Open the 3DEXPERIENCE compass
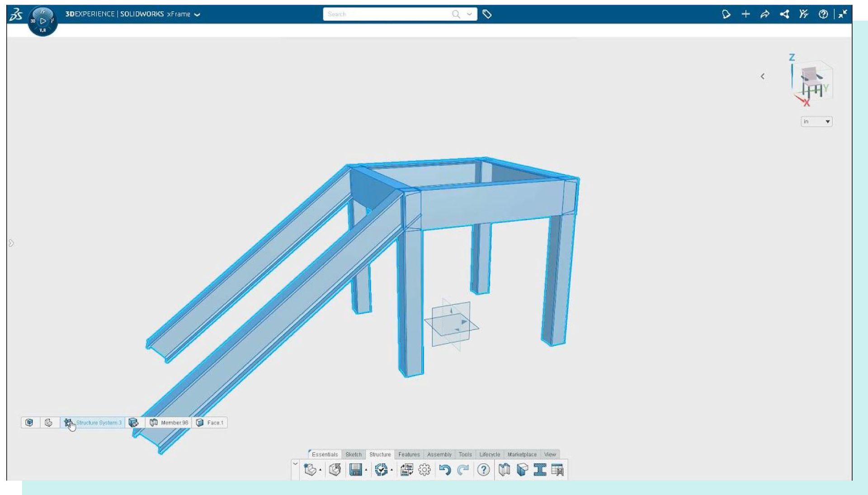The width and height of the screenshot is (868, 495). pyautogui.click(x=42, y=21)
